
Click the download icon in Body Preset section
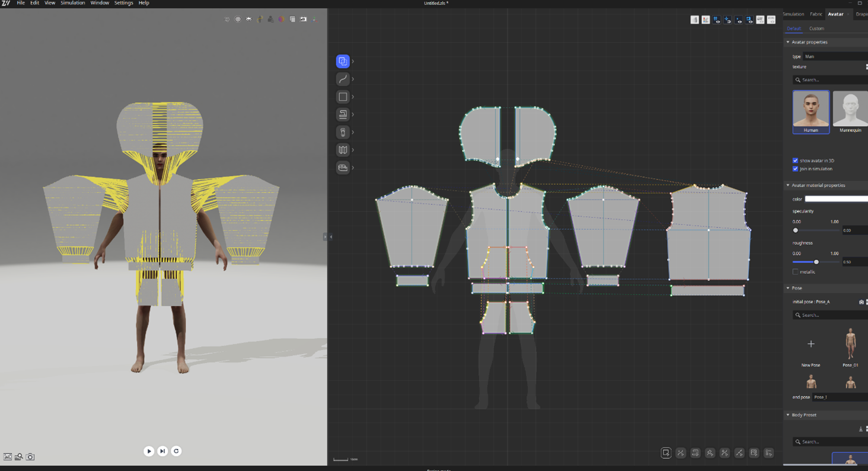tap(861, 429)
